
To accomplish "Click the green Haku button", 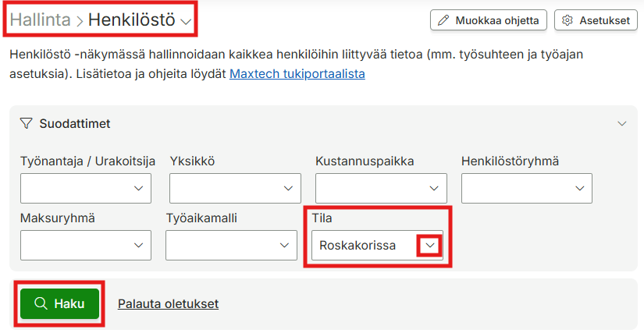I will [x=60, y=303].
